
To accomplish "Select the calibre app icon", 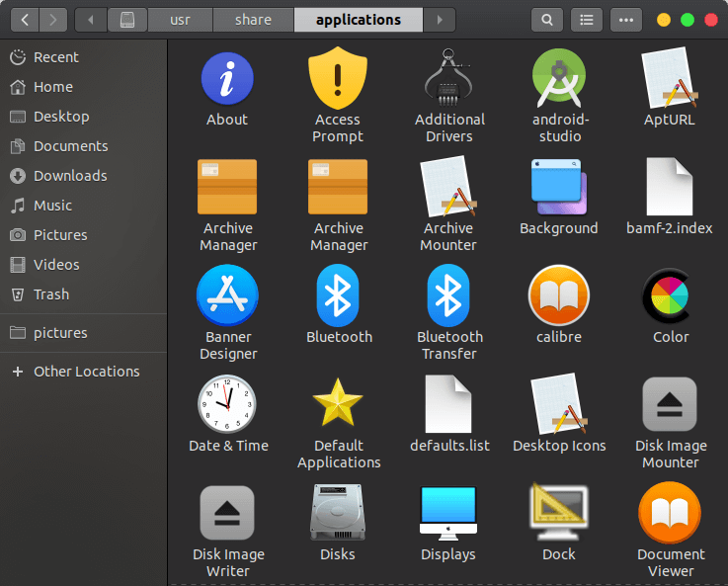I will (x=559, y=296).
